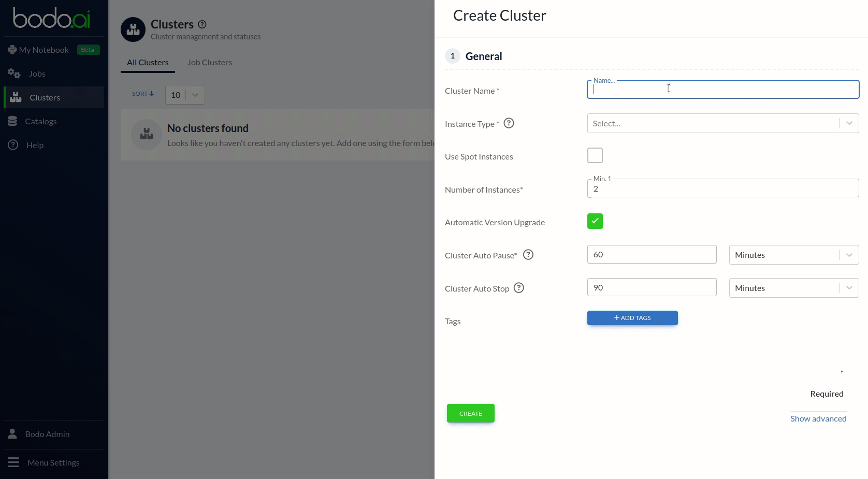868x479 pixels.
Task: Open the Catalogs section
Action: tap(41, 121)
